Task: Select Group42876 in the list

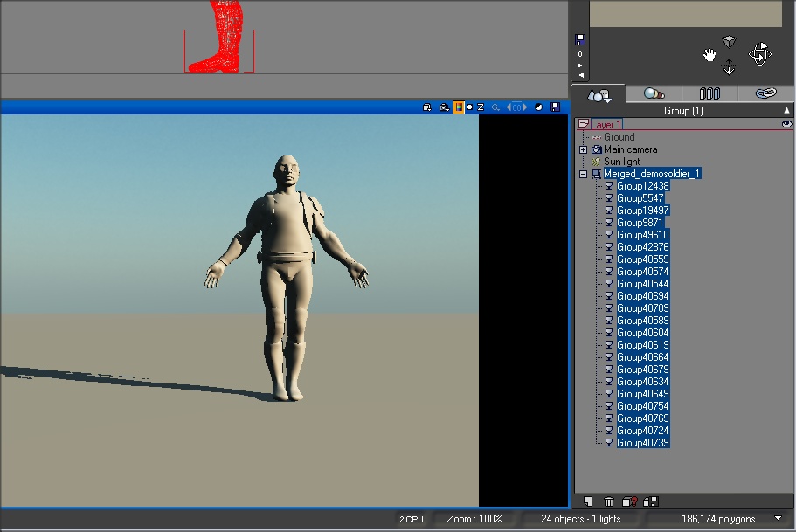Action: click(x=643, y=246)
